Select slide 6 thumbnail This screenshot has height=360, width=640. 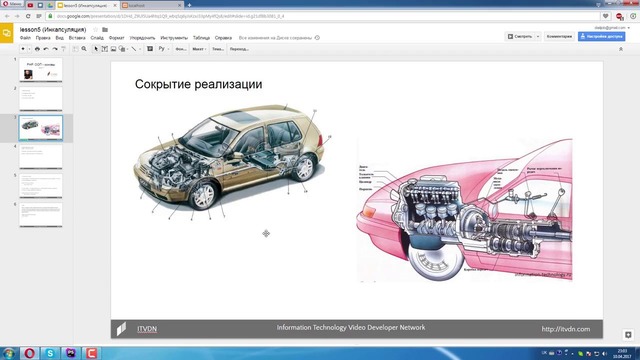pyautogui.click(x=41, y=214)
